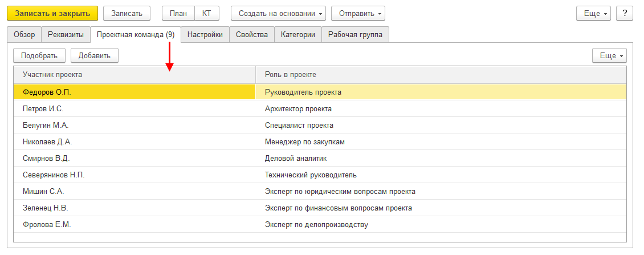The width and height of the screenshot is (644, 255).
Task: Open the 'План' view
Action: (x=178, y=13)
